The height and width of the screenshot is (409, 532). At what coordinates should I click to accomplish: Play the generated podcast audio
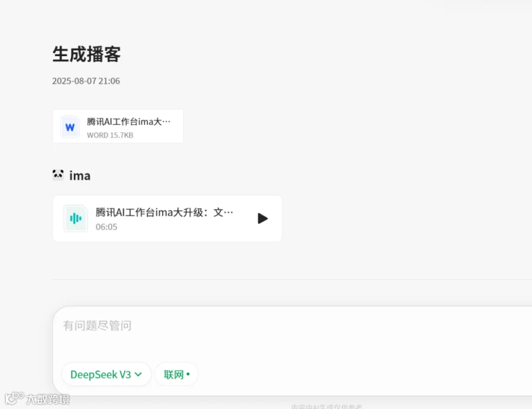coord(262,219)
